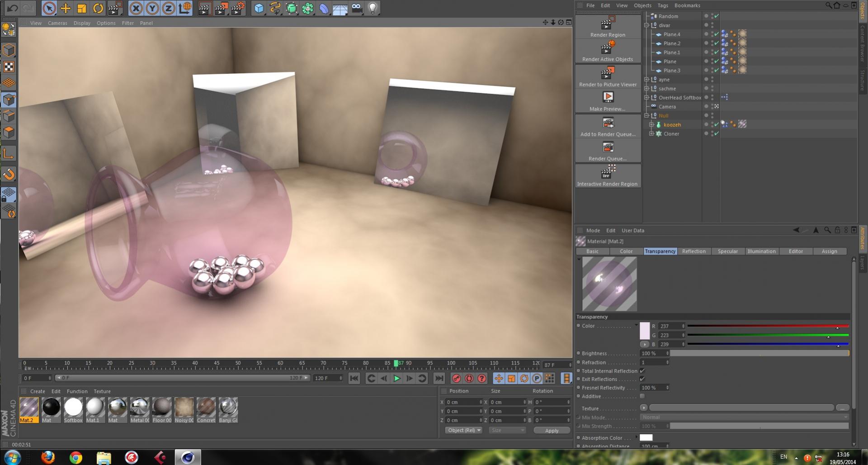
Task: Open Chrome from the taskbar
Action: 75,457
